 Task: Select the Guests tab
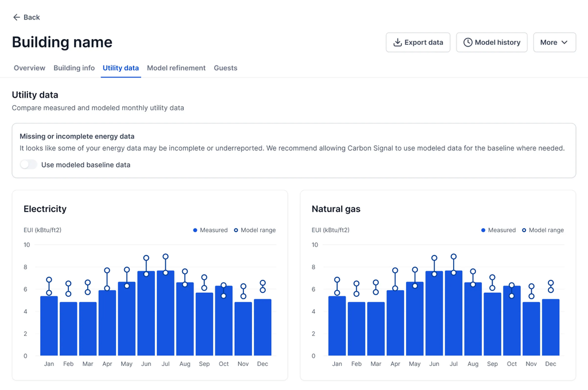point(225,68)
